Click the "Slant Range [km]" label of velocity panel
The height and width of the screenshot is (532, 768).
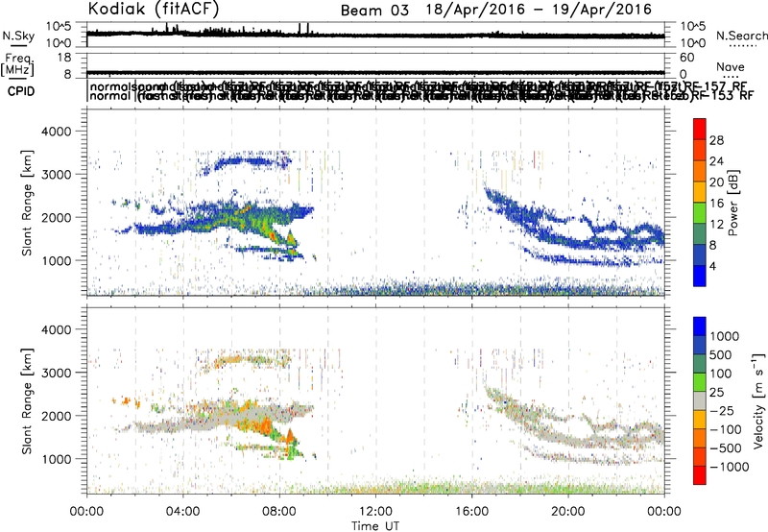pyautogui.click(x=27, y=400)
